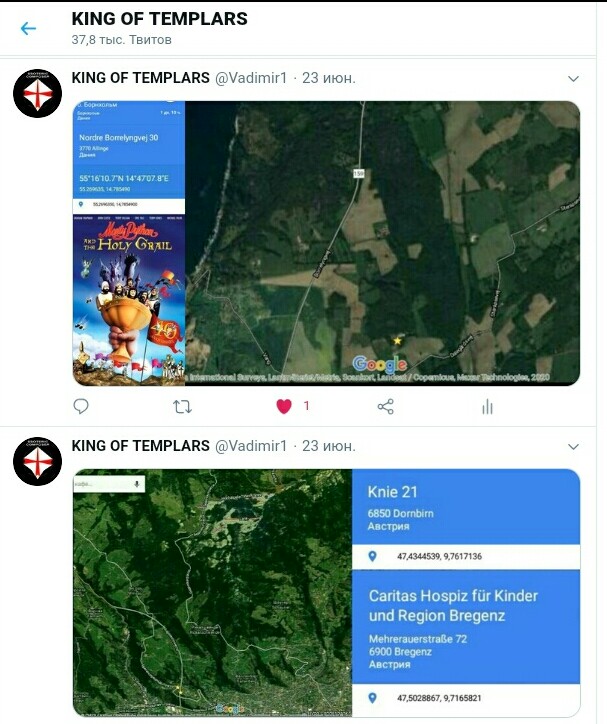Click the KING OF TEMPLARS page header title
The width and height of the screenshot is (607, 724).
point(159,19)
